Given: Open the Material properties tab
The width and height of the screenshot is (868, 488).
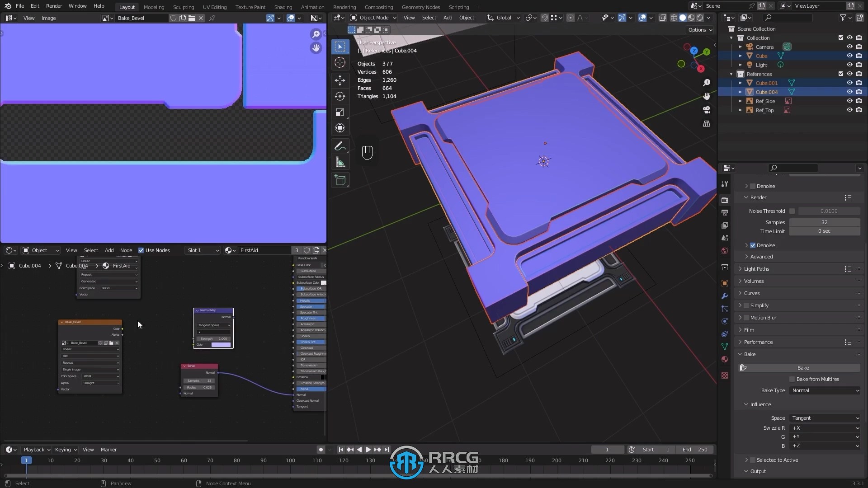Looking at the screenshot, I should pyautogui.click(x=725, y=359).
